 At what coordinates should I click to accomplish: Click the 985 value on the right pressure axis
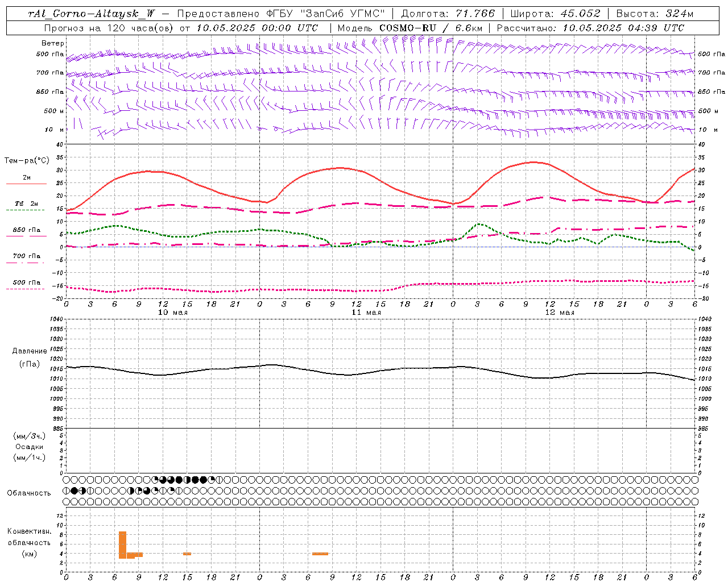coord(704,429)
